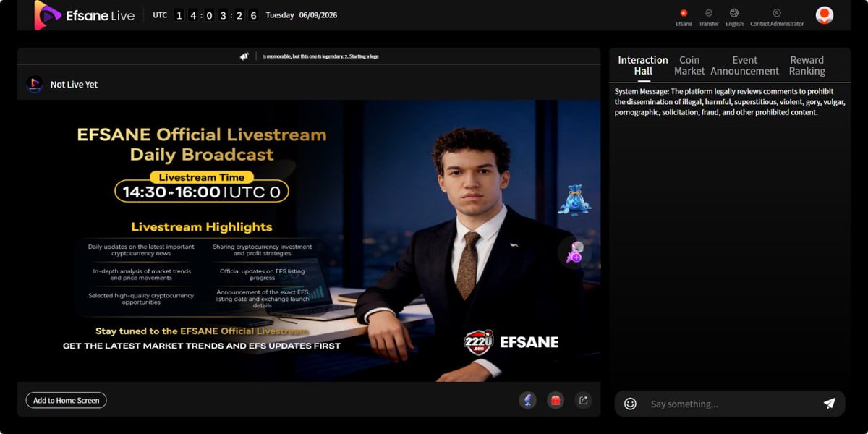The width and height of the screenshot is (868, 434).
Task: Click the Tuesday 06/09/2026 date text
Action: (x=301, y=15)
